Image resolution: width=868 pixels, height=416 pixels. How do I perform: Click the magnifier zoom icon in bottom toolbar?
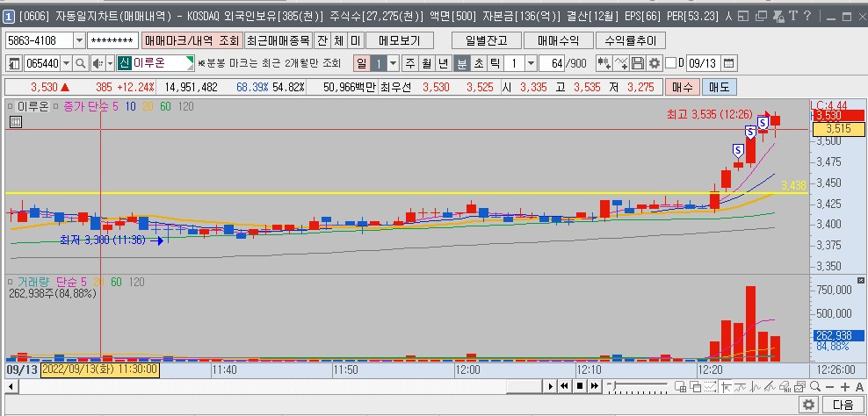point(815,386)
